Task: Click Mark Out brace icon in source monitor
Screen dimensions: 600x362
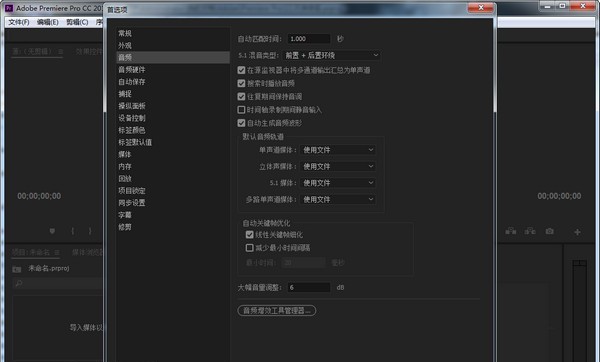Action: [90, 231]
